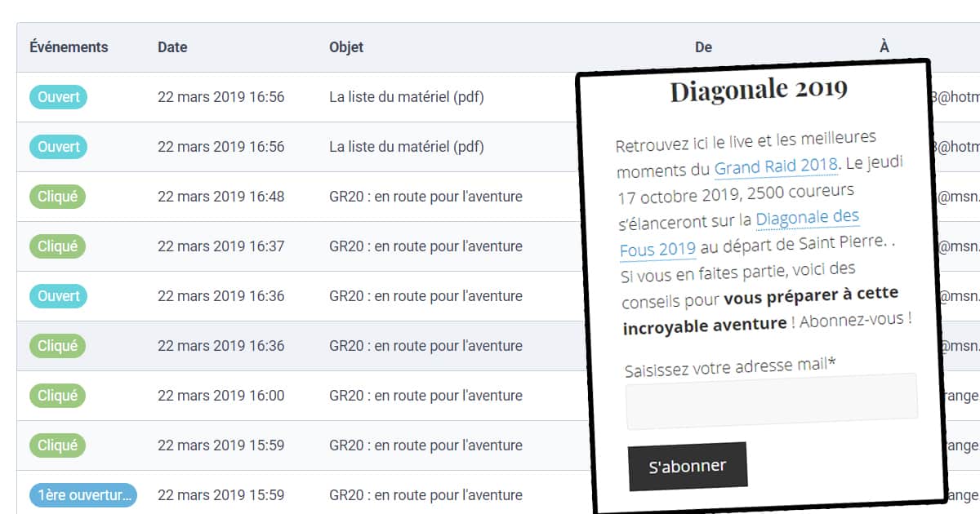Open the Grand Raid 2018 link
This screenshot has height=514, width=980.
pyautogui.click(x=776, y=167)
